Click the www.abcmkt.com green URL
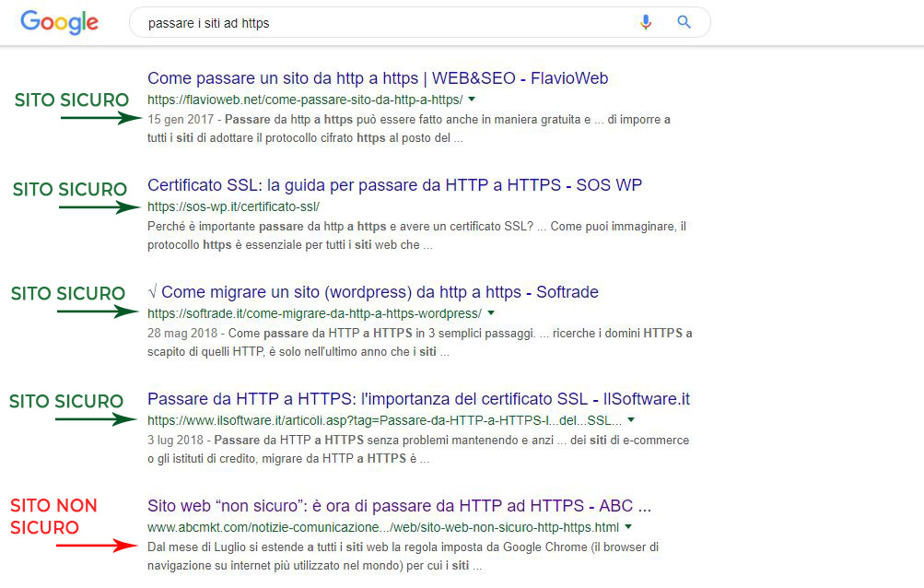Image resolution: width=924 pixels, height=588 pixels. pos(382,527)
